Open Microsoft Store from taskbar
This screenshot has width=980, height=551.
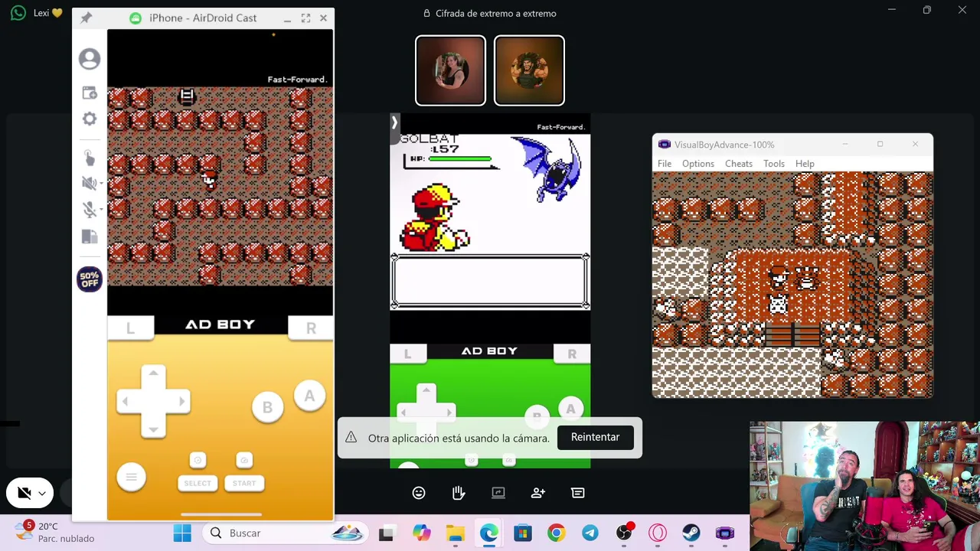point(522,533)
